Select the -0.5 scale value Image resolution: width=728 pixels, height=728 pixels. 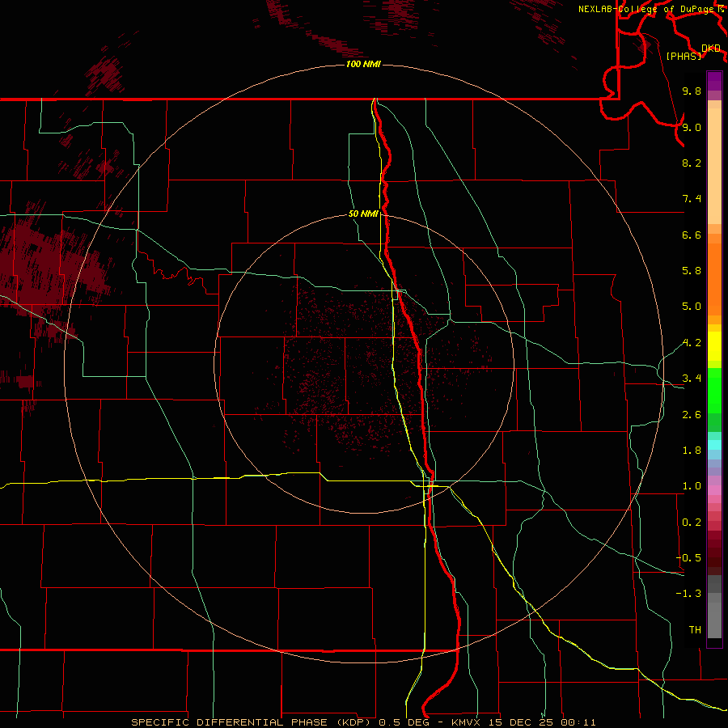pyautogui.click(x=688, y=558)
